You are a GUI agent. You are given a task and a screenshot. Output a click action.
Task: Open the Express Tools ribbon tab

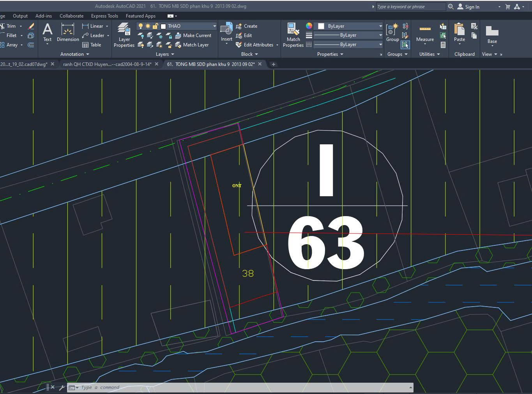coord(104,16)
